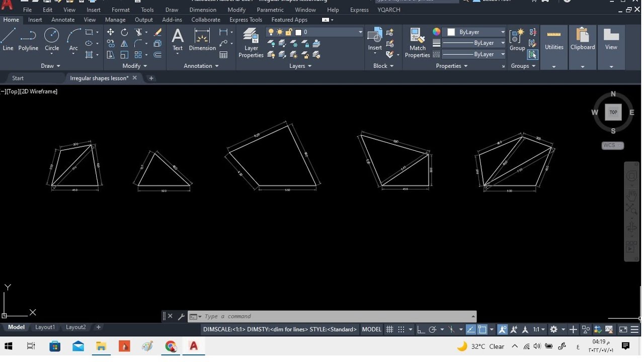Toggle group selection on/off in Groups panel
The height and width of the screenshot is (362, 644).
click(533, 55)
